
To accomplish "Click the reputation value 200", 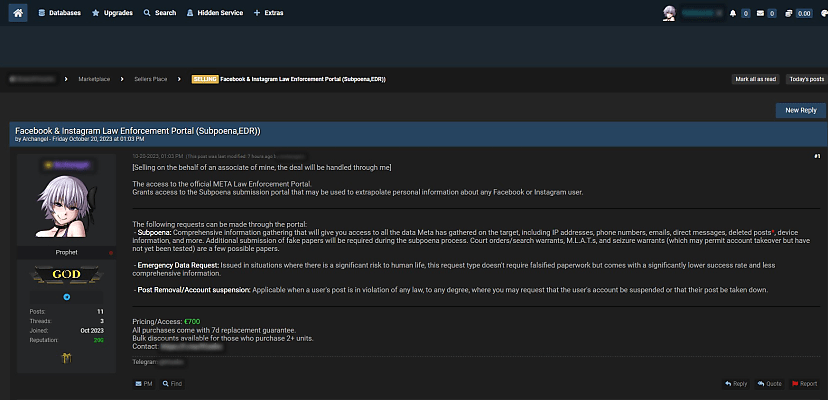I will pos(98,340).
